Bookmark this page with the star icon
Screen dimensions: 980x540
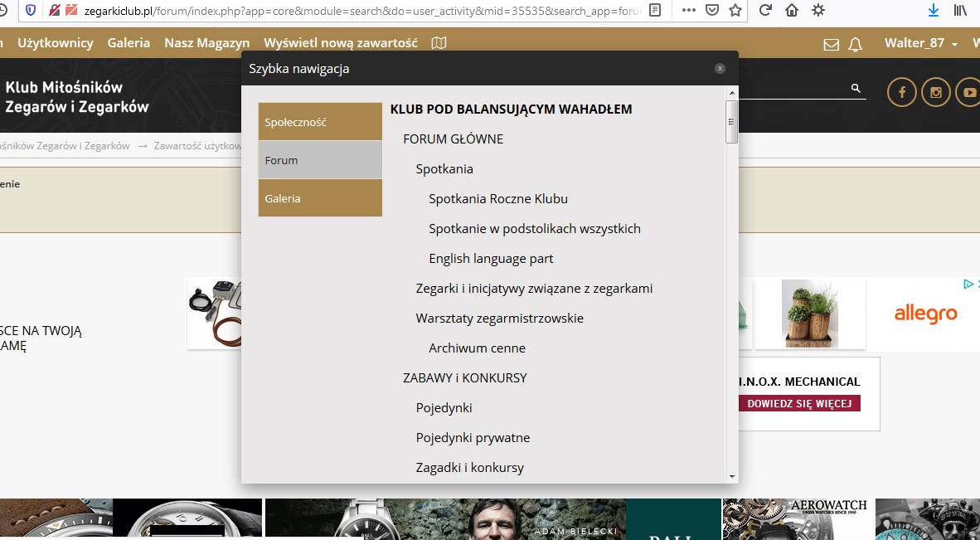735,10
